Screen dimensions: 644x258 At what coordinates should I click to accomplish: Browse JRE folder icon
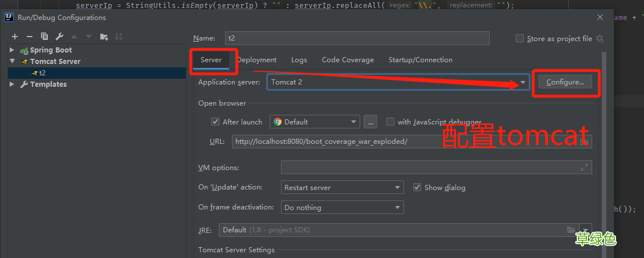(571, 229)
